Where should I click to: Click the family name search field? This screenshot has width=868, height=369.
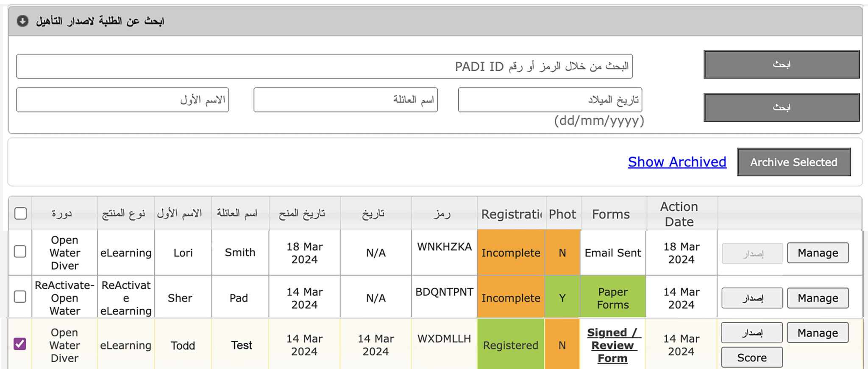[345, 100]
